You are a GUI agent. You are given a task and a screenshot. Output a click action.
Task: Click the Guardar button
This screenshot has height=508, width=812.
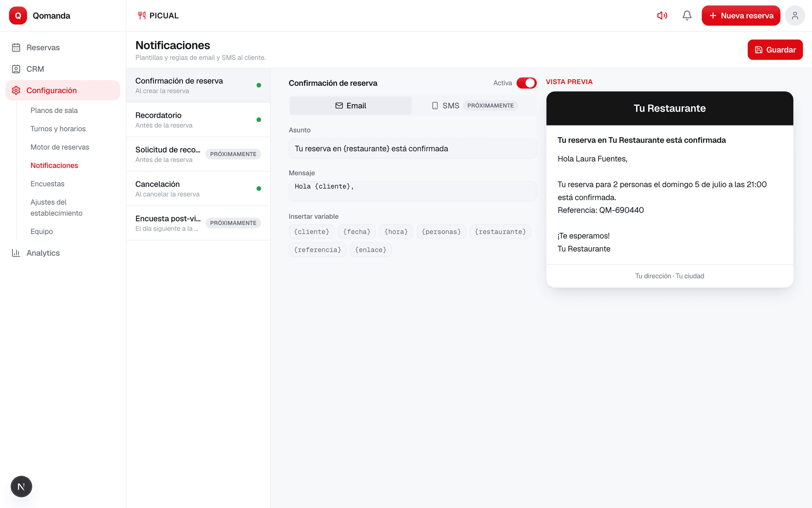coord(775,50)
